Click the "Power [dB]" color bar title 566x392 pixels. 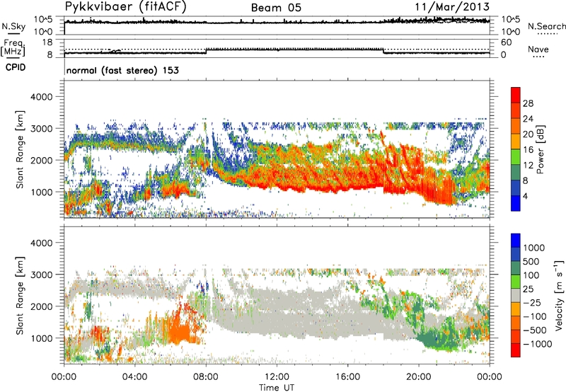pyautogui.click(x=540, y=149)
